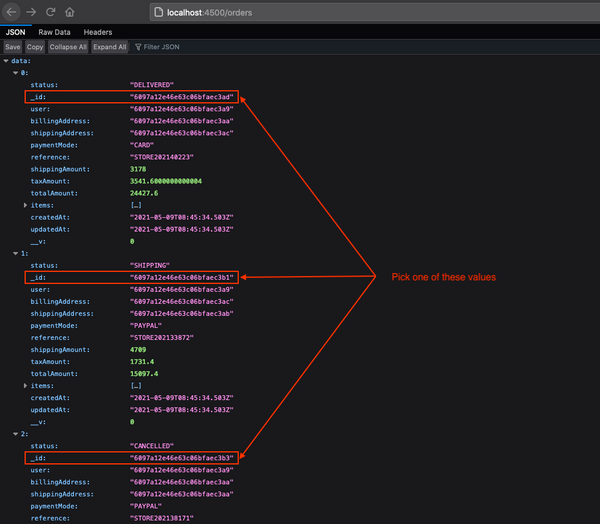Collapse order 2 tree node
Image resolution: width=600 pixels, height=524 pixels.
(14, 434)
